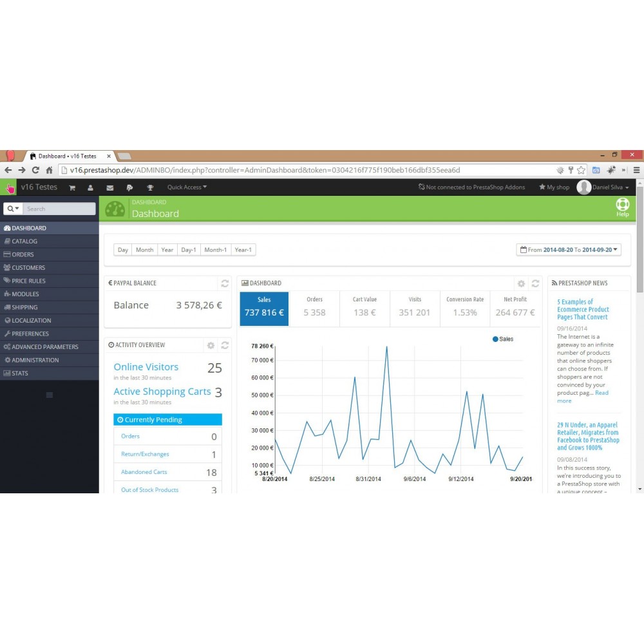644x644 pixels.
Task: Click the PrestaShop hand logo
Action: (x=9, y=187)
